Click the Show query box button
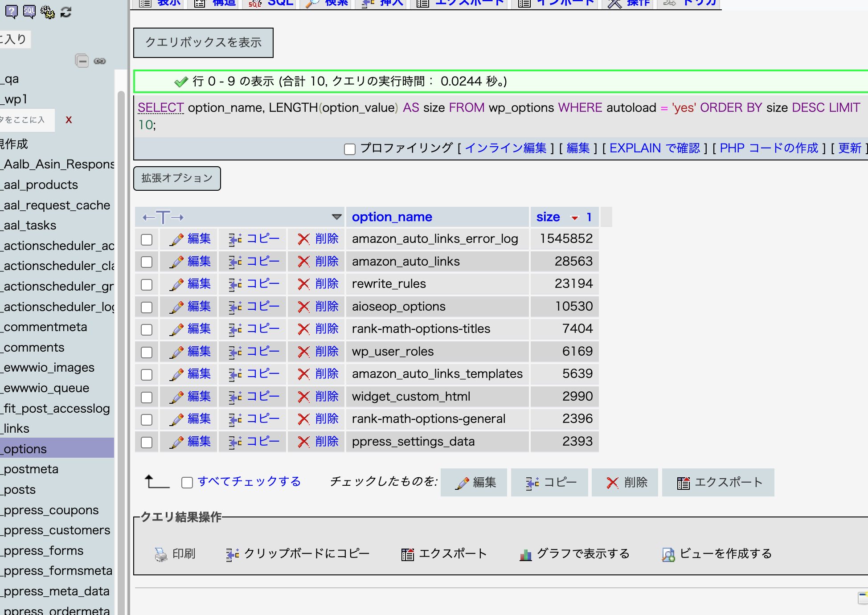 203,43
